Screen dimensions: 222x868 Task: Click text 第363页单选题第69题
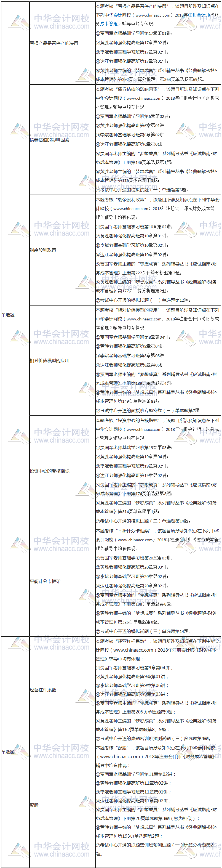pyautogui.click(x=182, y=79)
